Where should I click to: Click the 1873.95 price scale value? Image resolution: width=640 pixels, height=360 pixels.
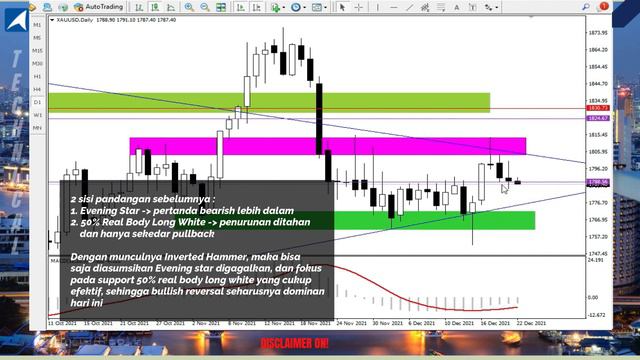(x=598, y=33)
